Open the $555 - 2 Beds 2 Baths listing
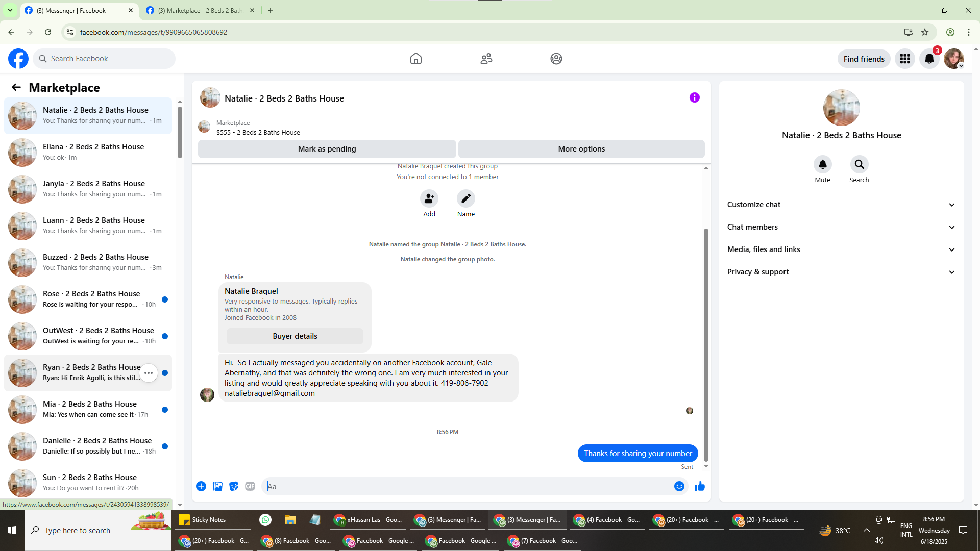 pos(258,133)
